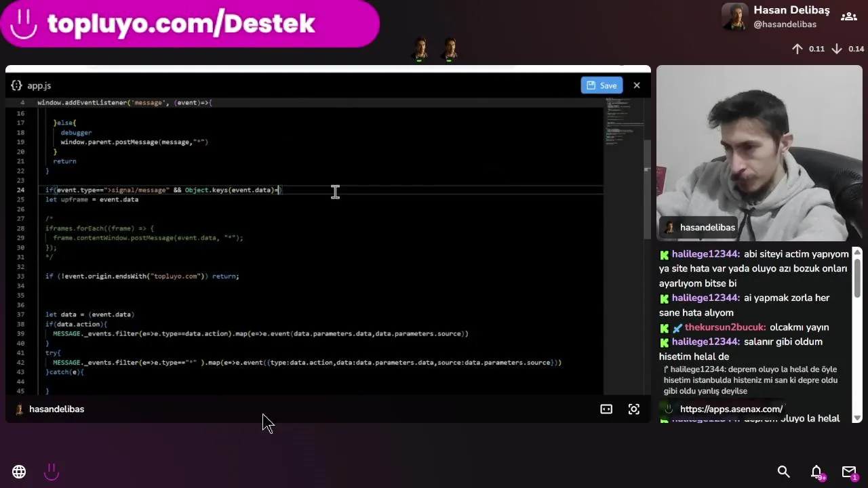The width and height of the screenshot is (868, 488).
Task: Click Kick icon beside 'salanır gibi' message
Action: 664,343
